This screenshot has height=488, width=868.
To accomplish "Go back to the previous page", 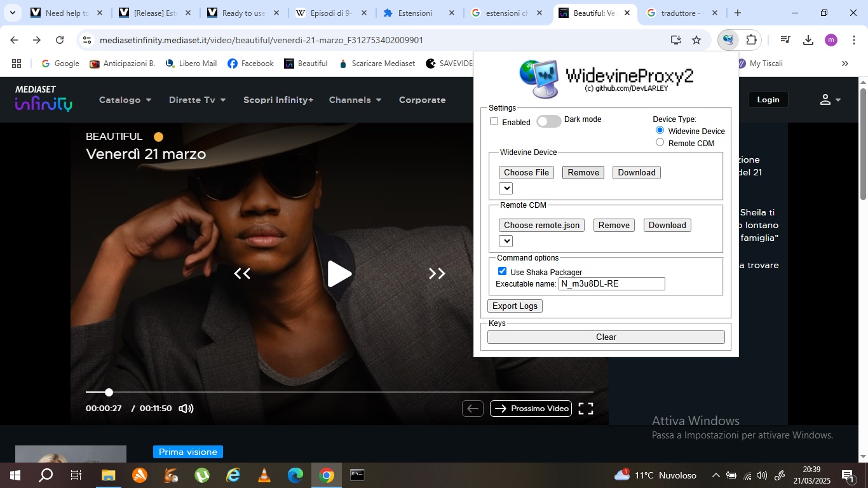I will (14, 40).
